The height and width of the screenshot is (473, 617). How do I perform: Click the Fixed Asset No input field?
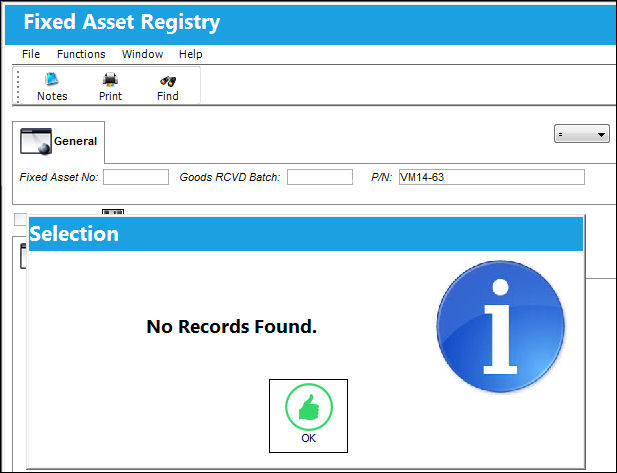coord(136,177)
